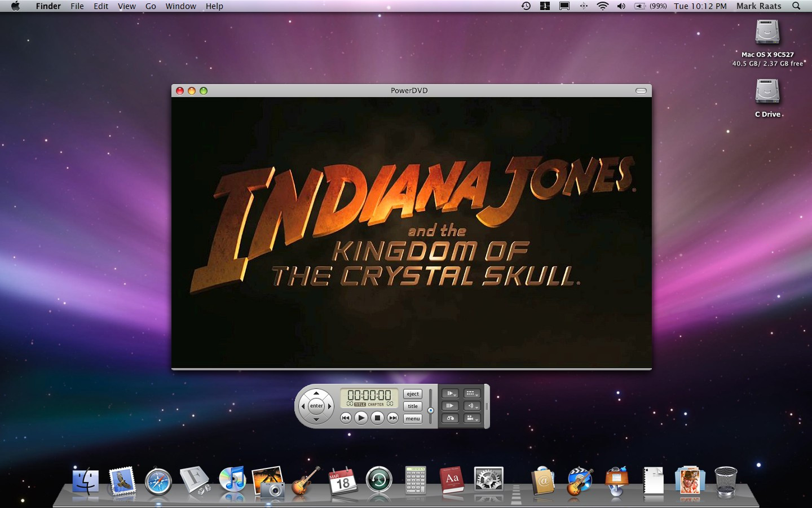This screenshot has width=812, height=508.
Task: Open Font Book from the Dock
Action: 195,481
